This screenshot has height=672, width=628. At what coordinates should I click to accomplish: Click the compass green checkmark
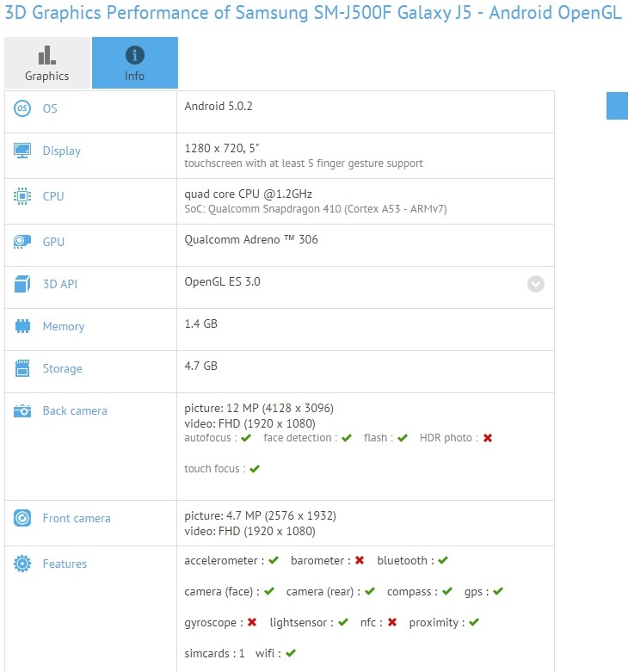(447, 591)
